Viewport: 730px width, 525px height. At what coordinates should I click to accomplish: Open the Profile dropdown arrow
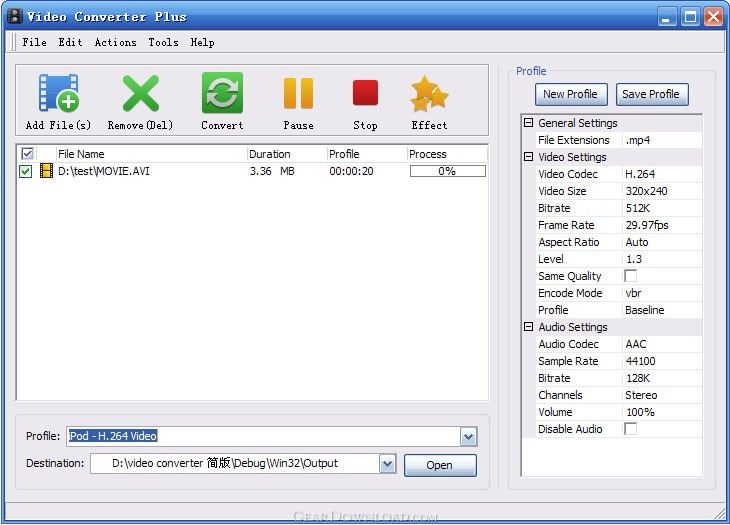point(468,437)
